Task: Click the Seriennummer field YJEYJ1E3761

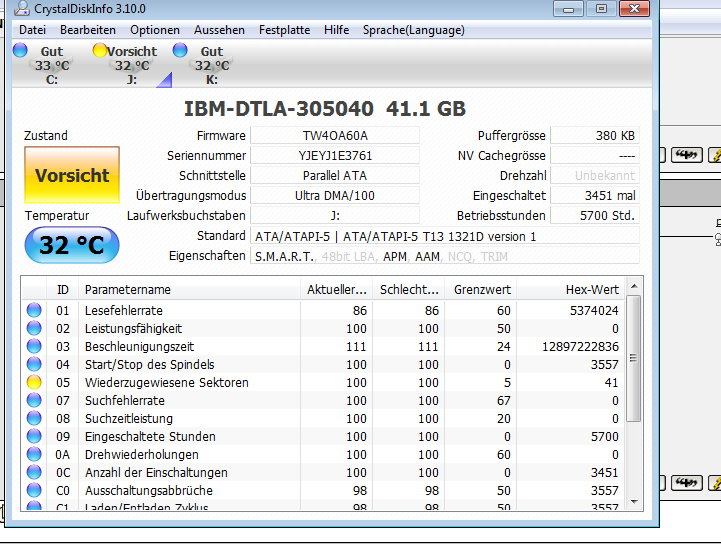Action: coord(335,155)
